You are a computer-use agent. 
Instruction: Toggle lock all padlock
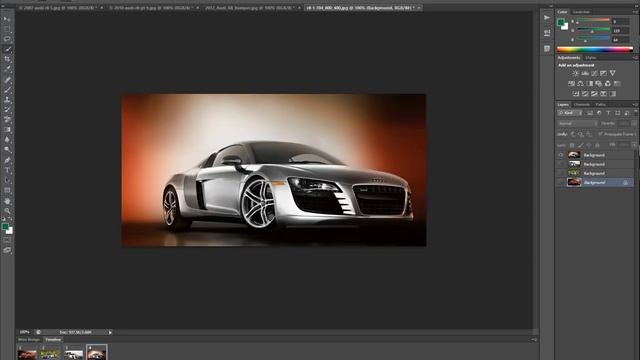click(597, 145)
